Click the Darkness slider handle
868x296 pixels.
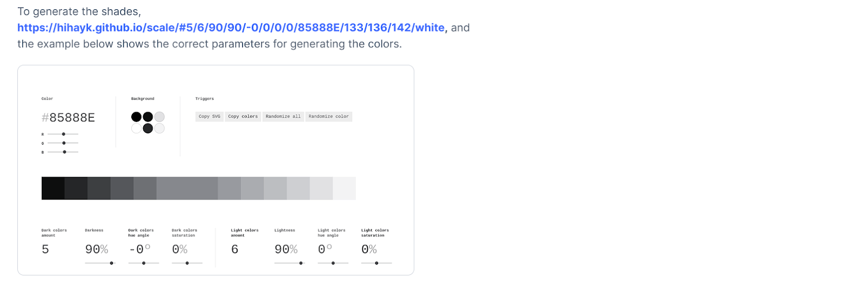tap(112, 263)
